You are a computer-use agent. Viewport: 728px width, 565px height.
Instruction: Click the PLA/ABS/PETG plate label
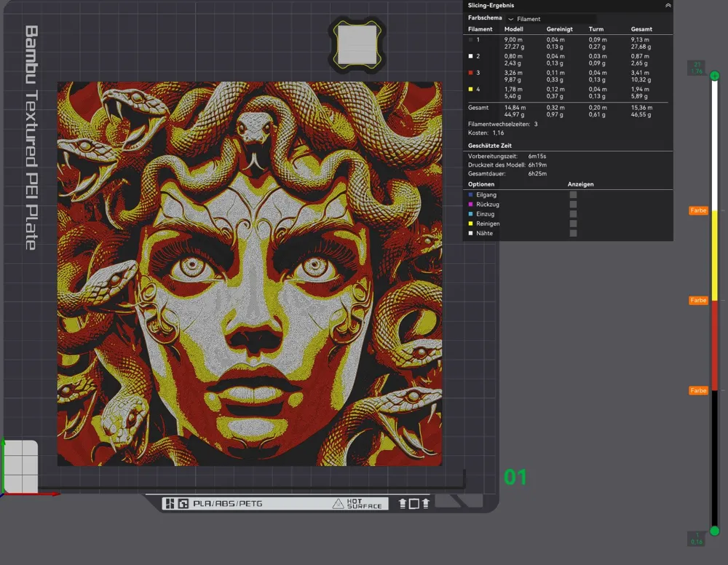227,504
